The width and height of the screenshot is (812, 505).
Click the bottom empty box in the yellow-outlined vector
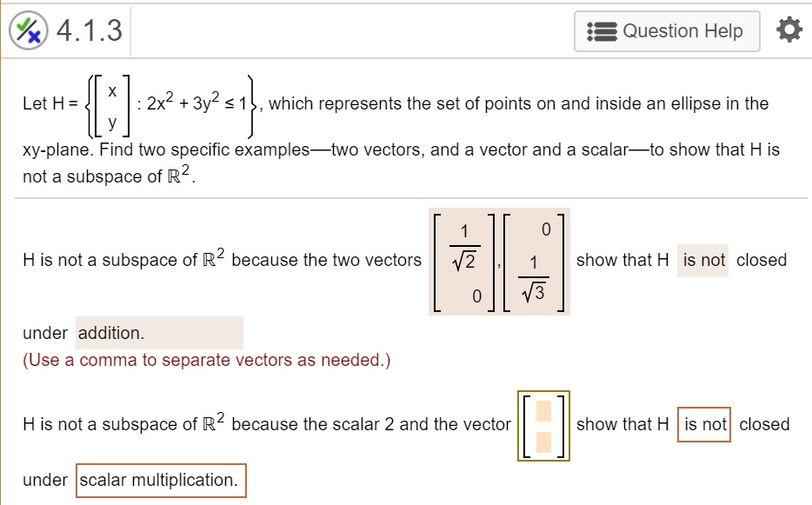[x=543, y=441]
